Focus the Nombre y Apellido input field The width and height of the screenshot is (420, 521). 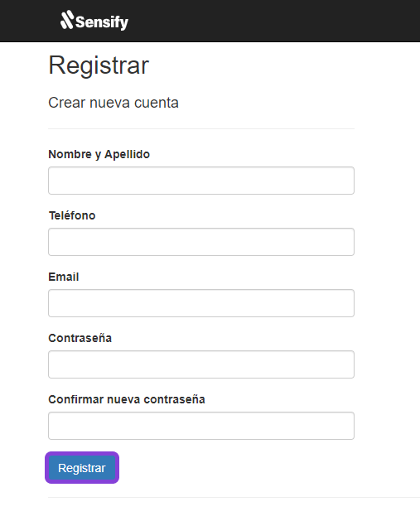[201, 181]
